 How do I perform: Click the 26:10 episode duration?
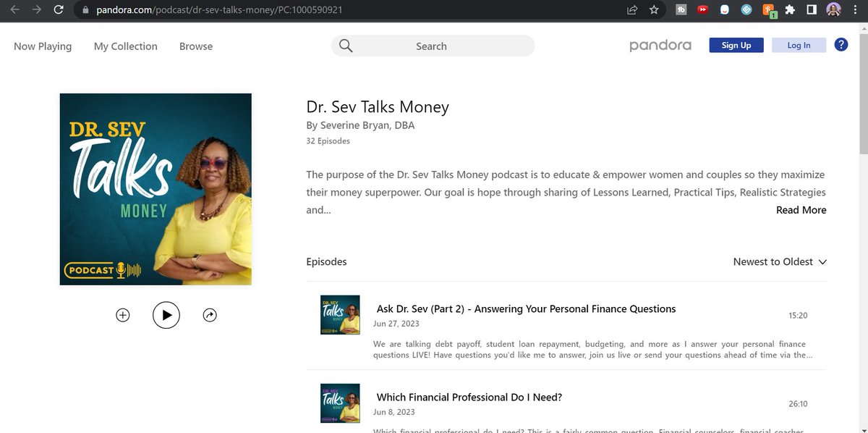tap(798, 404)
